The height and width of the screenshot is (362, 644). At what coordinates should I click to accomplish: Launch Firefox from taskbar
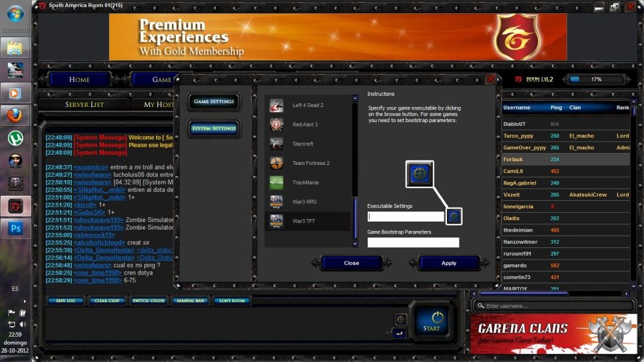(x=15, y=115)
